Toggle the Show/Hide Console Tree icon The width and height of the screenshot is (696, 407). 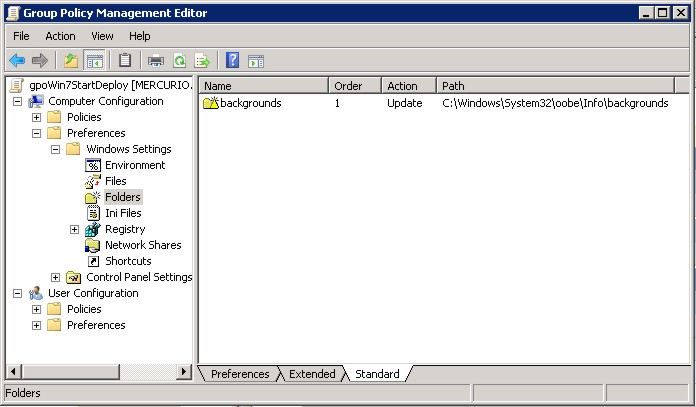tap(95, 60)
